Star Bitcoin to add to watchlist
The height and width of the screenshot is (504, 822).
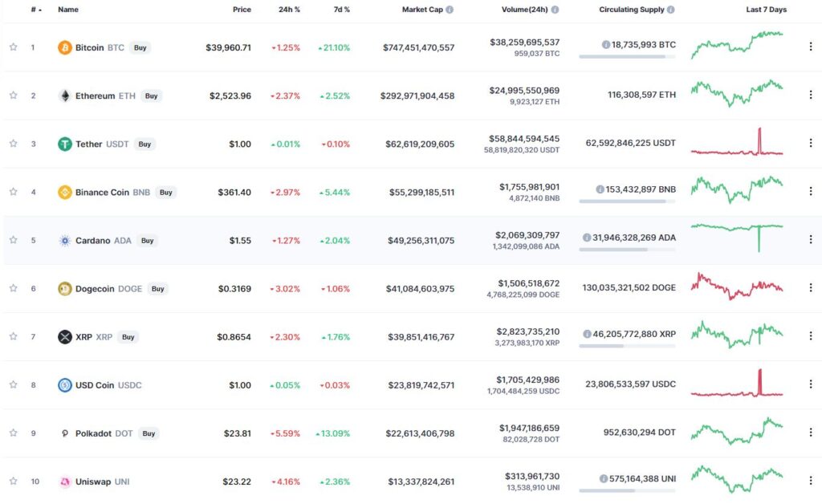tap(13, 47)
